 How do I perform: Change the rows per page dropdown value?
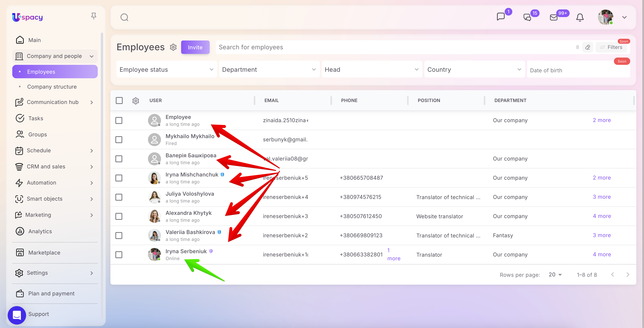pyautogui.click(x=555, y=275)
